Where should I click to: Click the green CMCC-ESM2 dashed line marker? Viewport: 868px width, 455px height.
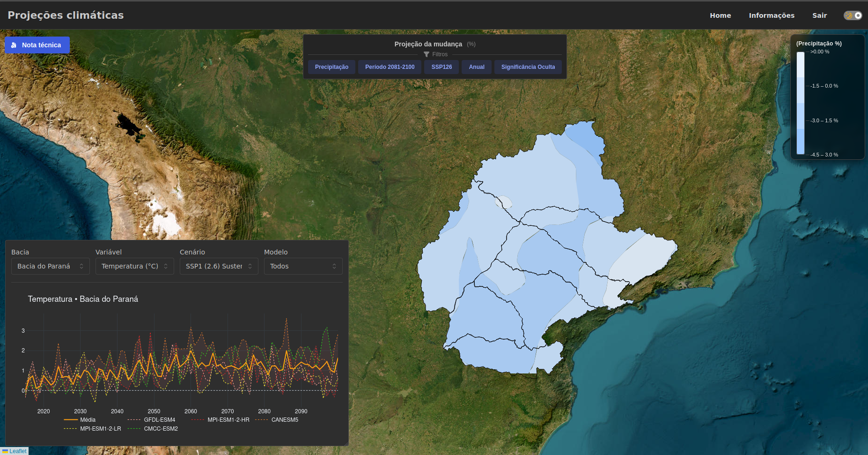tap(134, 429)
